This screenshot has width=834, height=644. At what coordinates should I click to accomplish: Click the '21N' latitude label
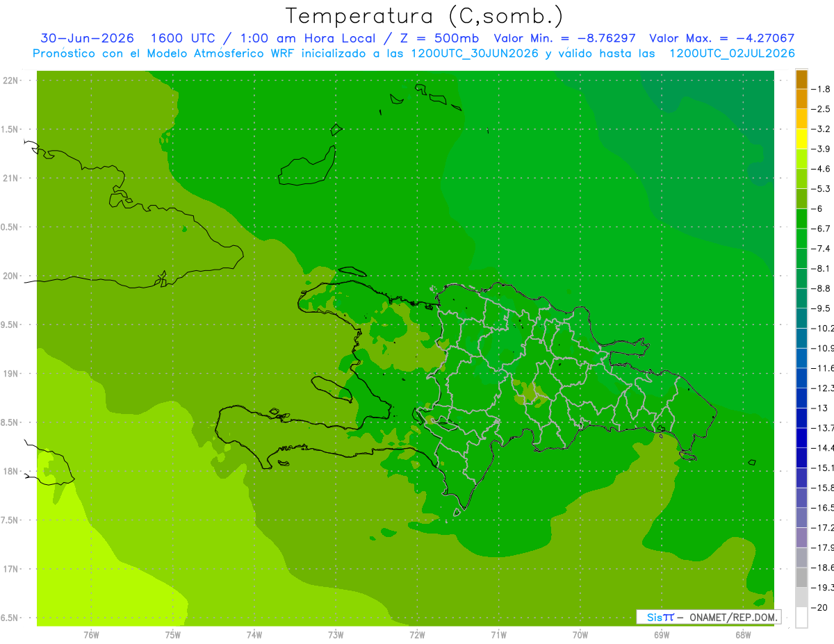point(11,179)
